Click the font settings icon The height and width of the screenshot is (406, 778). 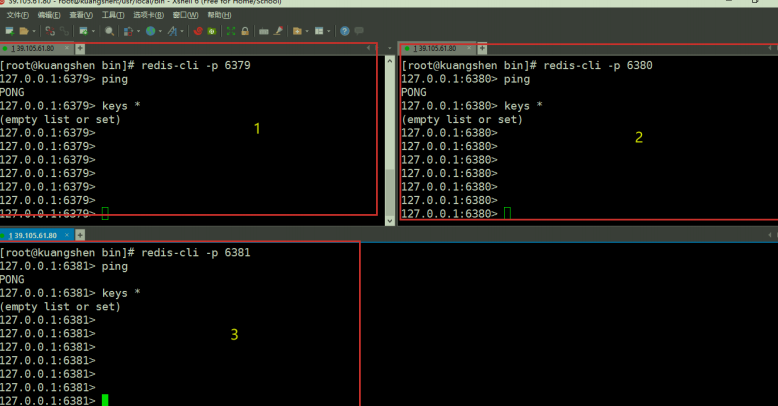point(172,31)
